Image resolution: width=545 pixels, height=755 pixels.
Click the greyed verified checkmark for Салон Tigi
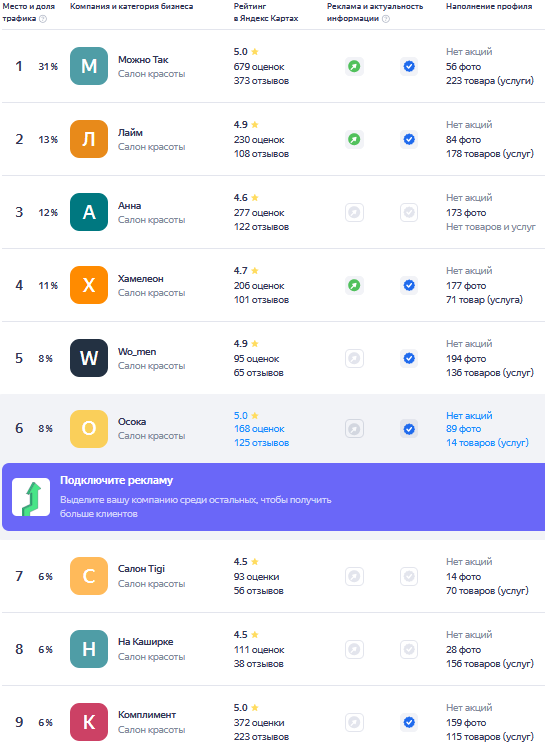409,576
